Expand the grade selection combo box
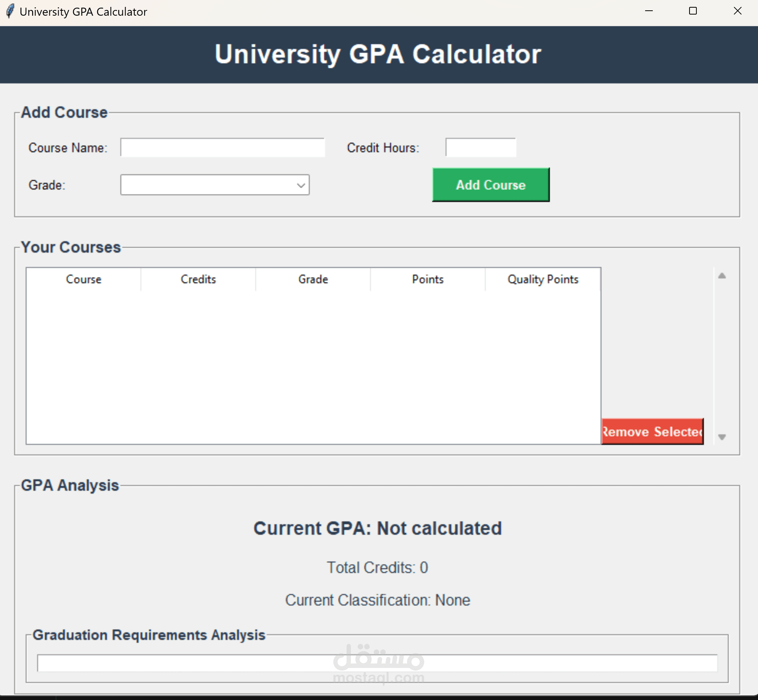758x700 pixels. coord(214,185)
